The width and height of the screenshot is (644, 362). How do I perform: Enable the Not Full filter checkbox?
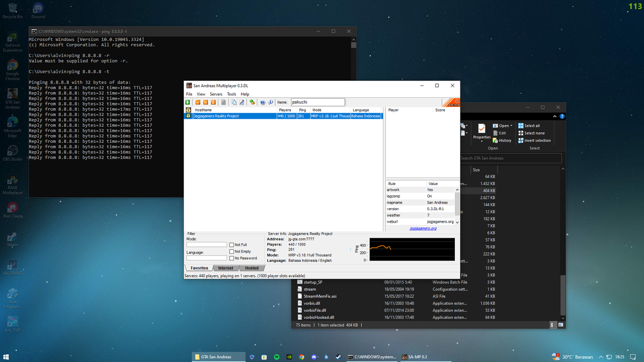231,245
